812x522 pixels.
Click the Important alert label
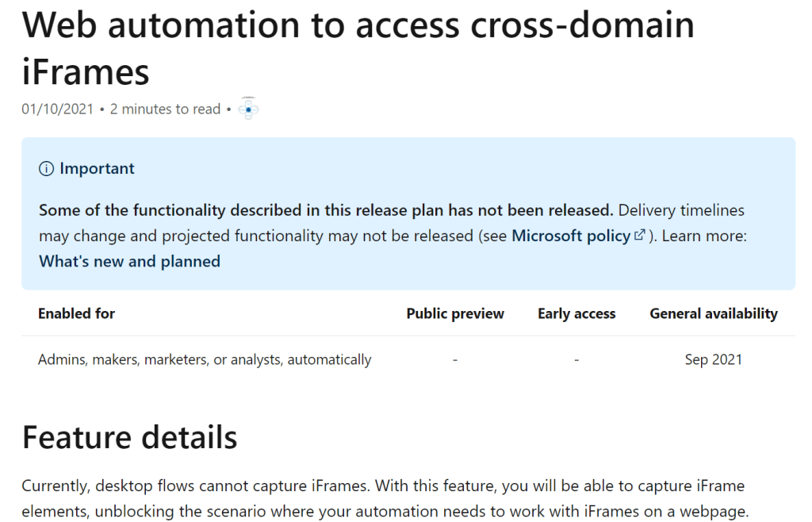pos(97,169)
